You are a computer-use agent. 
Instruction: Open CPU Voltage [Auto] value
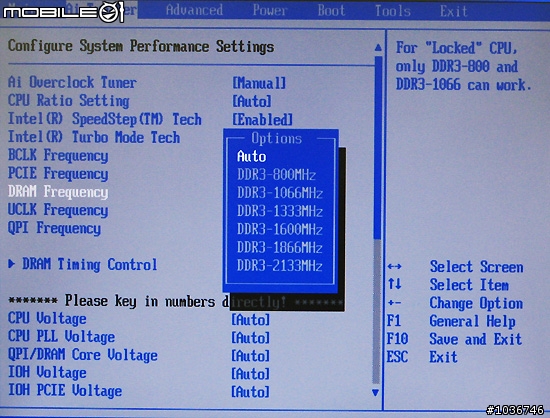(250, 319)
